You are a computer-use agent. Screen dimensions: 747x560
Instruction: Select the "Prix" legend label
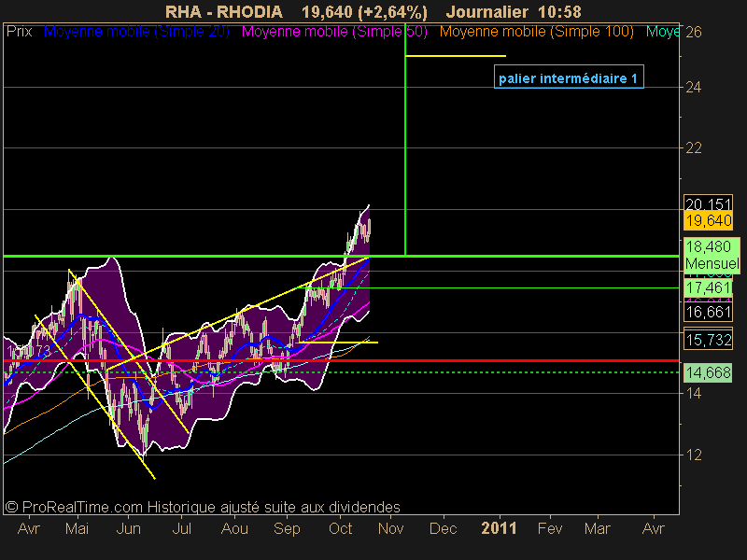click(x=19, y=32)
